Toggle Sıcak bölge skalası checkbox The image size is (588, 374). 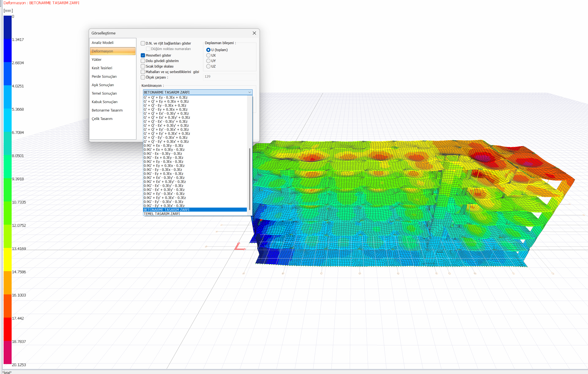coord(143,66)
